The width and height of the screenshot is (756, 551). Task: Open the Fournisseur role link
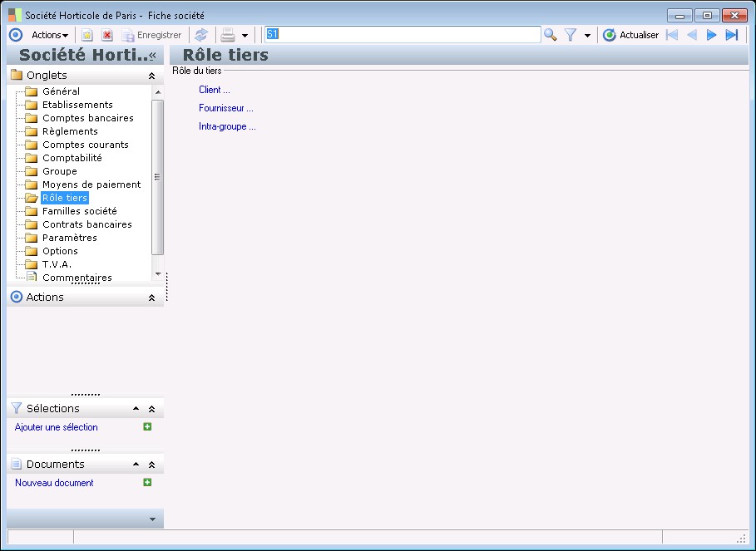(225, 108)
